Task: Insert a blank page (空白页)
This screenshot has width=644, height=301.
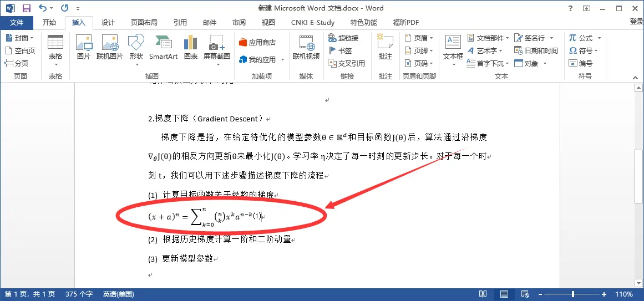Action: coord(20,50)
